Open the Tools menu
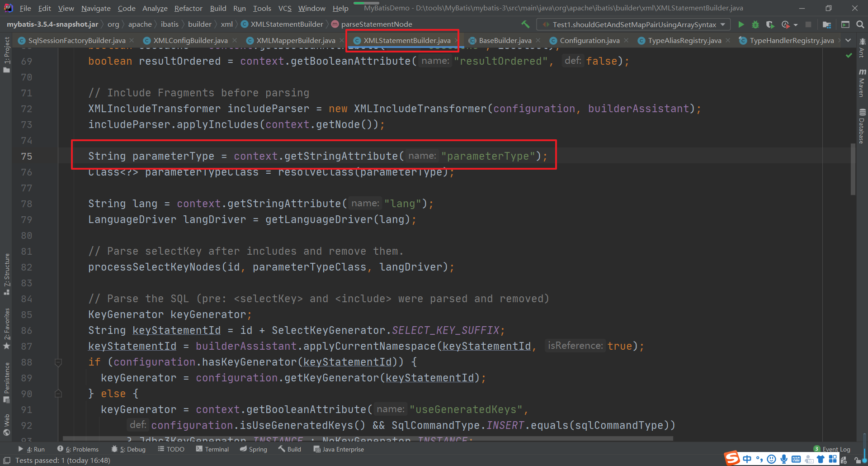Viewport: 868px width, 466px height. click(x=262, y=8)
